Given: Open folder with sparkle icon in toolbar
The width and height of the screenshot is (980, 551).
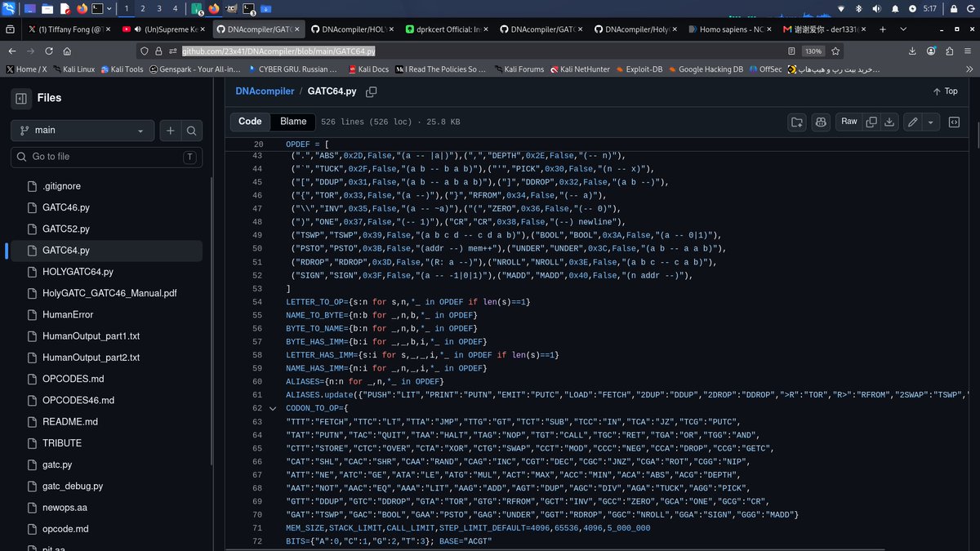Looking at the screenshot, I should point(796,122).
